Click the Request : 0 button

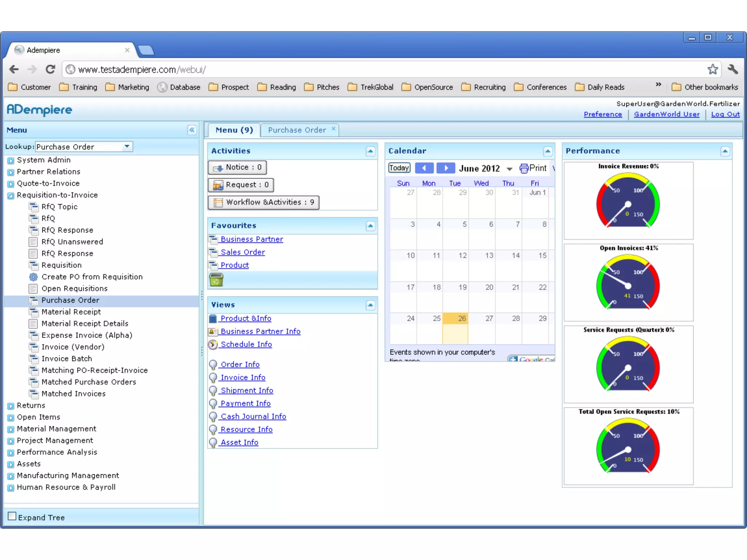click(x=241, y=185)
